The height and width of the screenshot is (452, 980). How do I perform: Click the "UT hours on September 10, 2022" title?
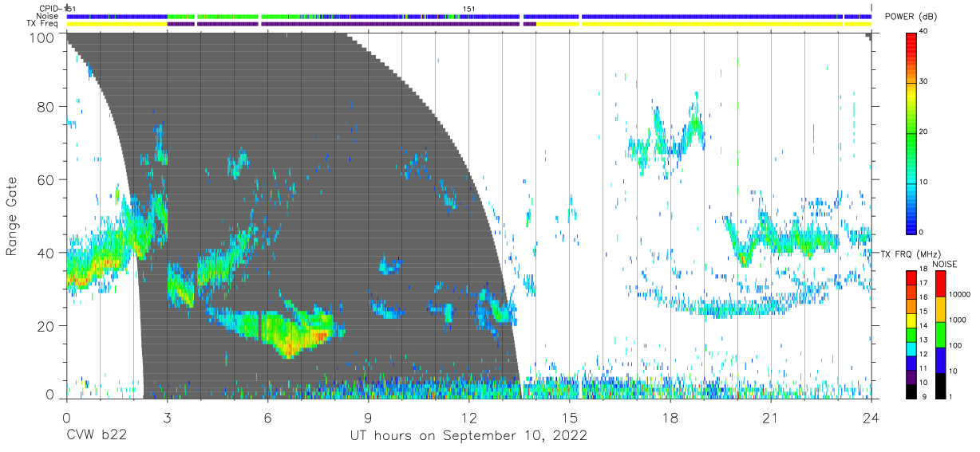(x=468, y=436)
